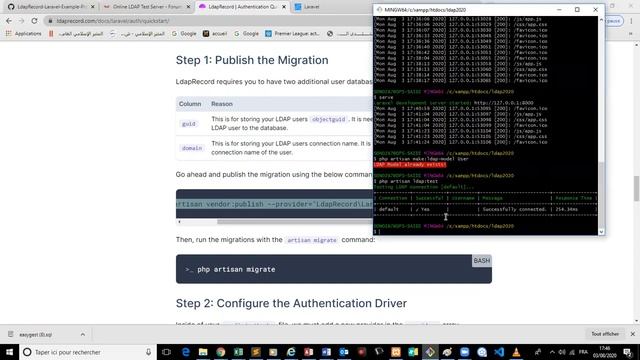Open the Premier League bookmark

[x=292, y=34]
